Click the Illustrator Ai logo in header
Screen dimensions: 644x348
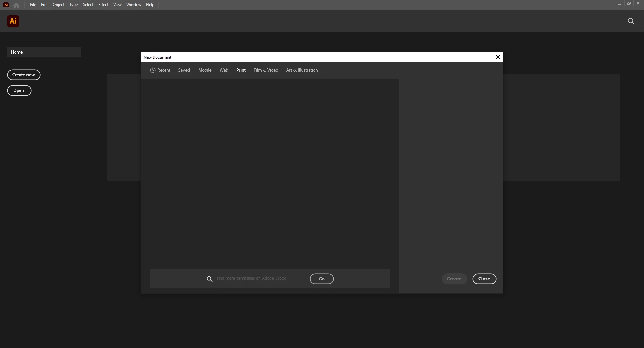(x=13, y=21)
